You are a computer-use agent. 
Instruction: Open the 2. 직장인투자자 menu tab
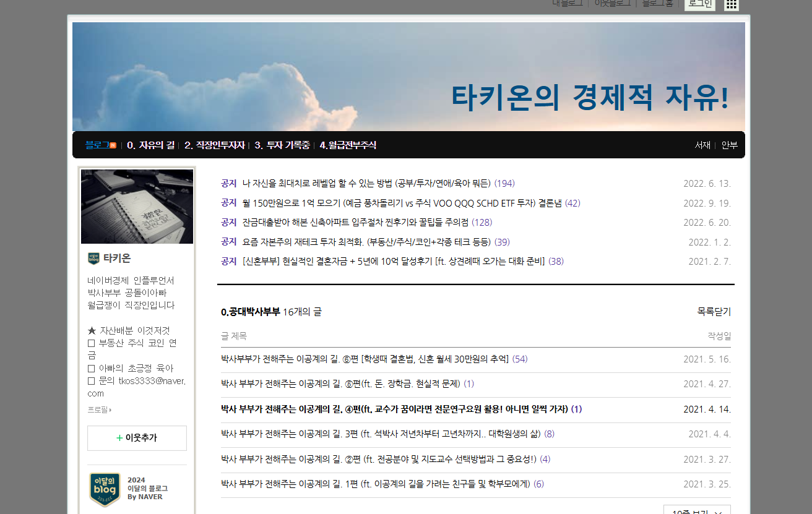(215, 145)
